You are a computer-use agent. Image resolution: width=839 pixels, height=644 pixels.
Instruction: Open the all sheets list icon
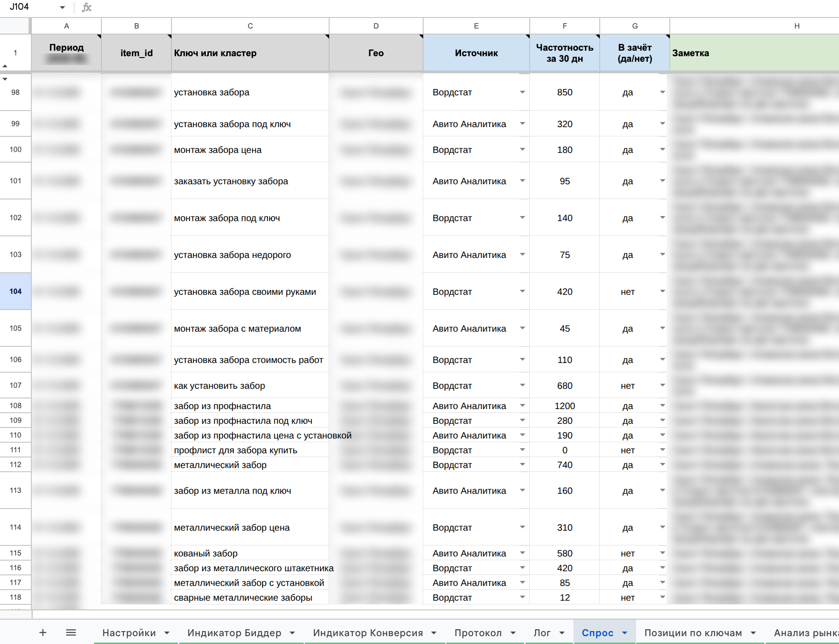(x=71, y=632)
